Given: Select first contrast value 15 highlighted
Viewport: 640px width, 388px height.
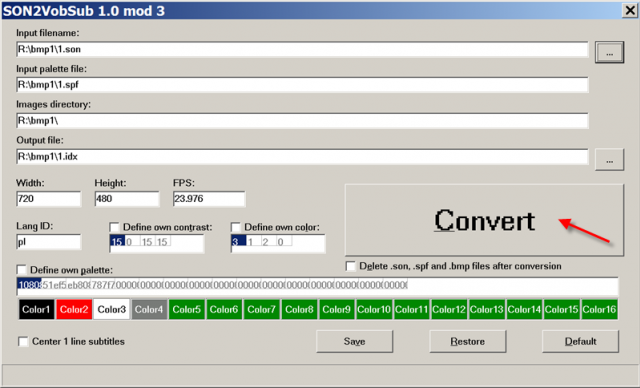Looking at the screenshot, I should tap(117, 242).
